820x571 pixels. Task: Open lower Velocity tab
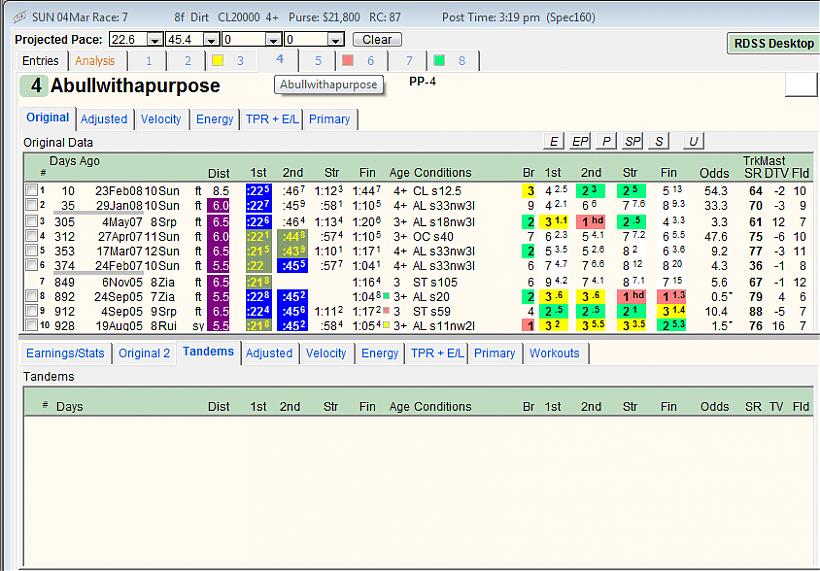pos(326,353)
